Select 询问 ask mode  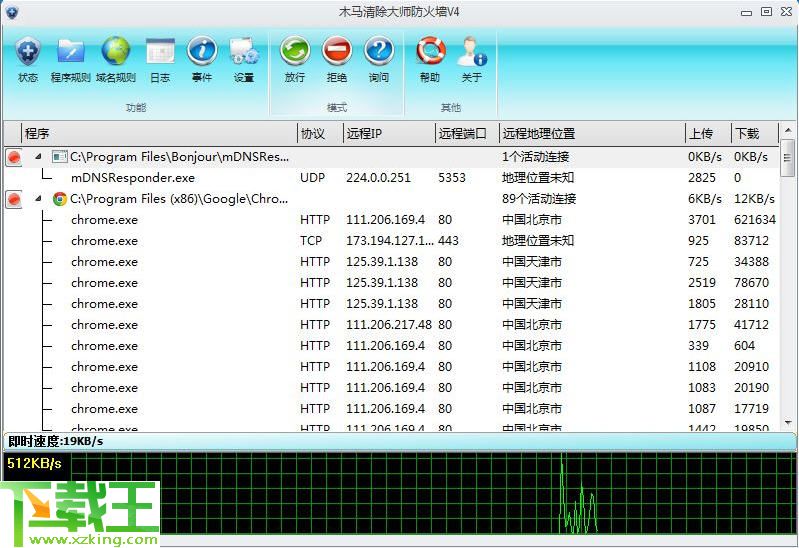tap(379, 60)
